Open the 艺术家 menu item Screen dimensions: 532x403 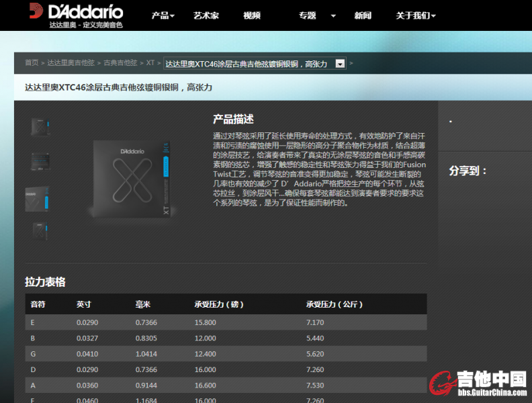(x=206, y=15)
